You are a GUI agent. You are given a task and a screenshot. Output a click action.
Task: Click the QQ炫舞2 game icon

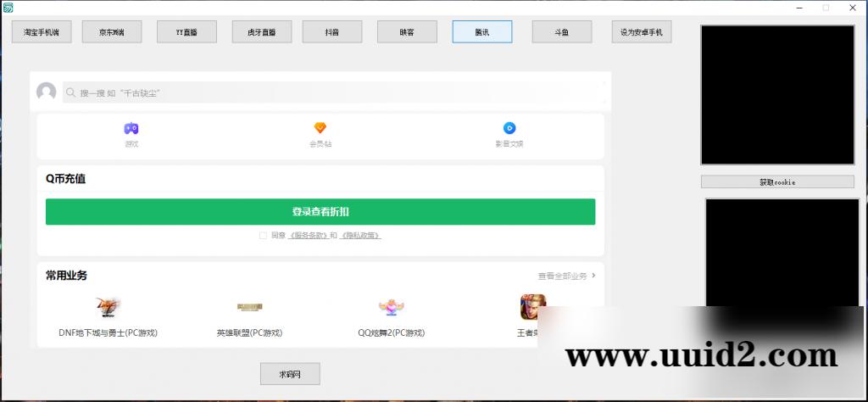(x=392, y=307)
